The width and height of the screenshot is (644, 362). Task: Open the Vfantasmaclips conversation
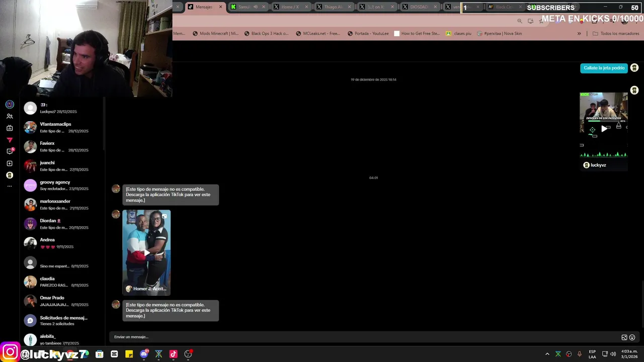pos(63,128)
